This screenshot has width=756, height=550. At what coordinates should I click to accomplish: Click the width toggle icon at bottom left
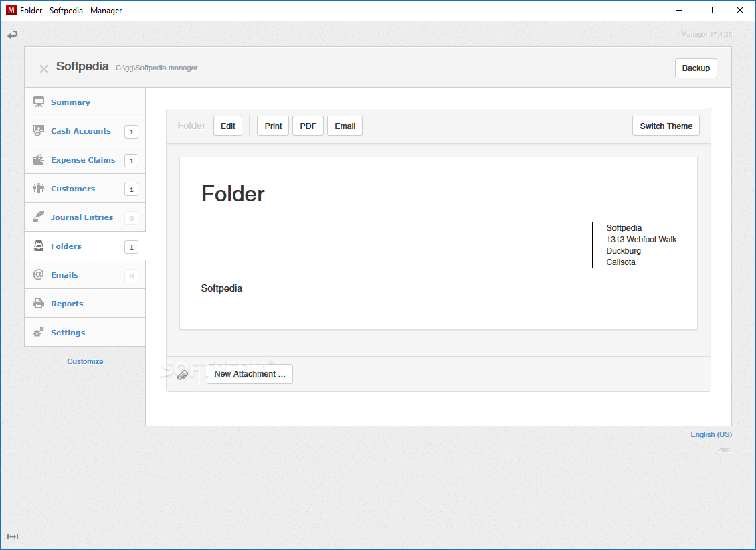[x=13, y=537]
